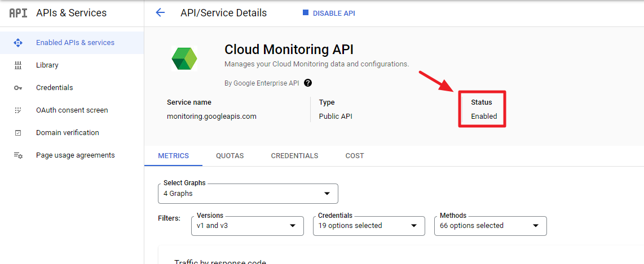
Task: Click the back arrow icon
Action: (x=160, y=13)
